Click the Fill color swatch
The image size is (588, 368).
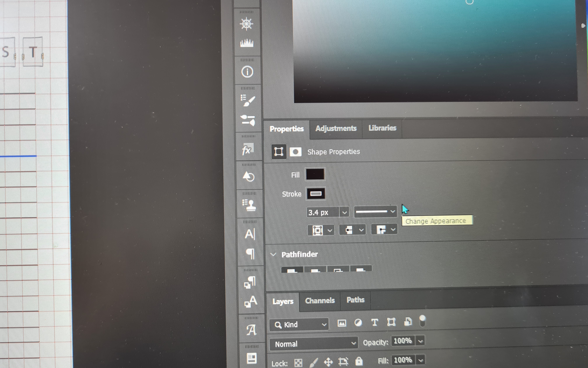(x=315, y=174)
